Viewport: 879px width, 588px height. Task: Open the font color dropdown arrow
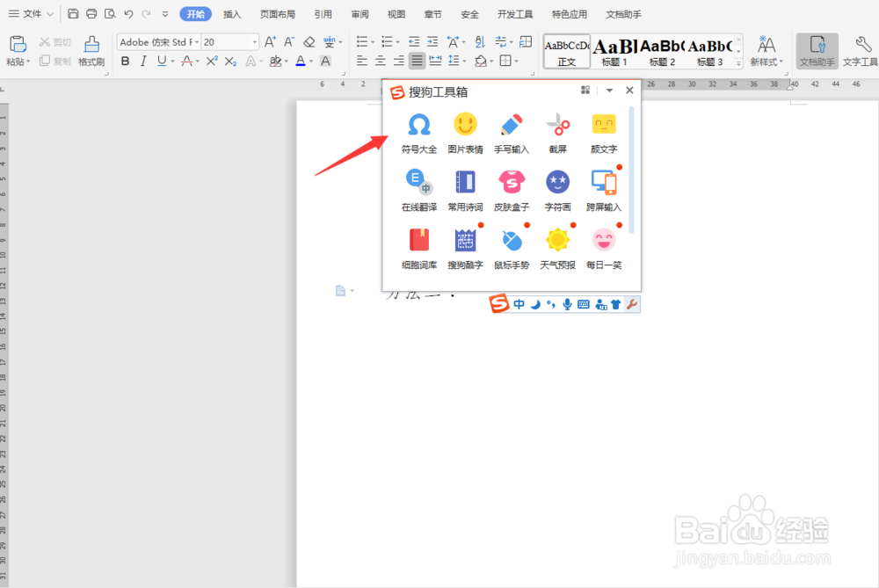[x=311, y=62]
